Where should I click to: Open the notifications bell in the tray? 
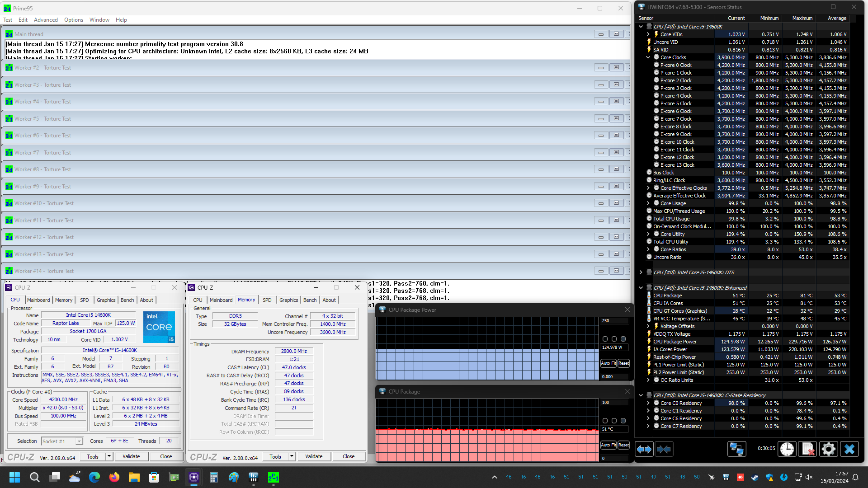point(855,477)
